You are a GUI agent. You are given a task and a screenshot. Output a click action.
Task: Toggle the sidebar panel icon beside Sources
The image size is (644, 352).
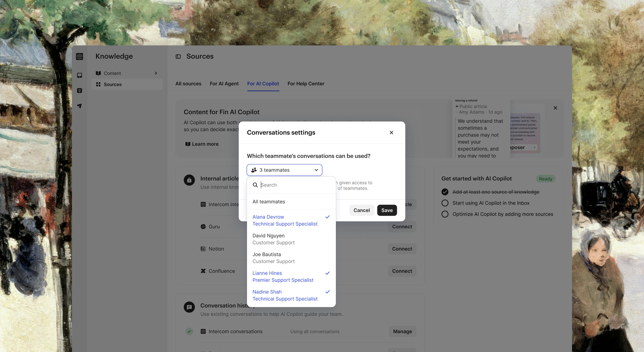point(178,56)
